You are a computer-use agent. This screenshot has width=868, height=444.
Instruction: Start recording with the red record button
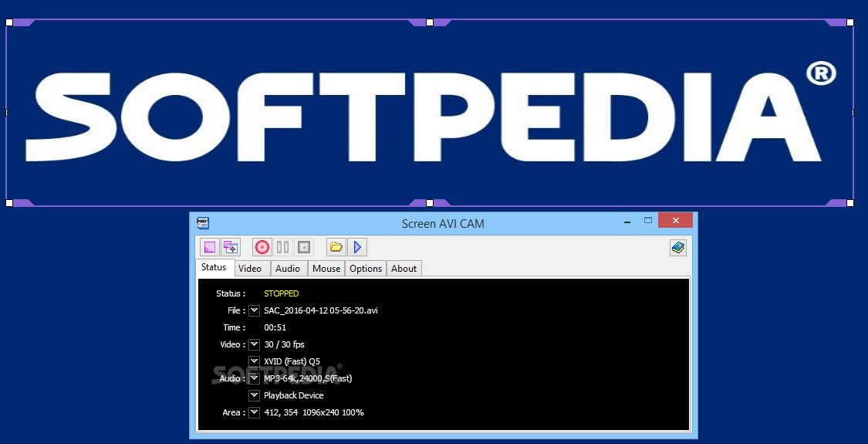tap(262, 246)
